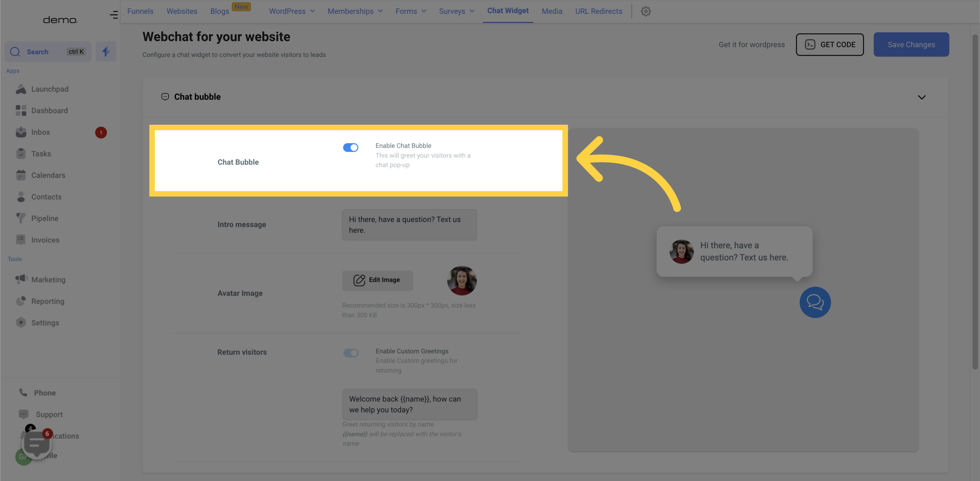Click the avatar inside the preview bubble

[681, 252]
